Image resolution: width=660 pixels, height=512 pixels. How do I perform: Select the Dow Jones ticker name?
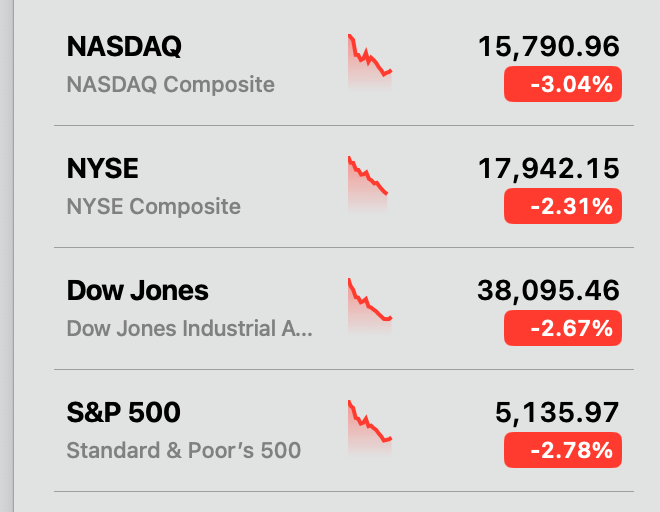[x=138, y=291]
